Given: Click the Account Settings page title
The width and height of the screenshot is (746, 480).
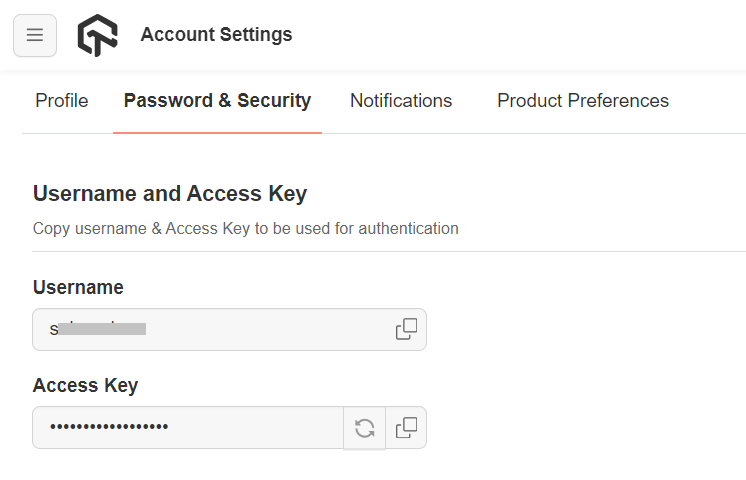Looking at the screenshot, I should pos(216,35).
